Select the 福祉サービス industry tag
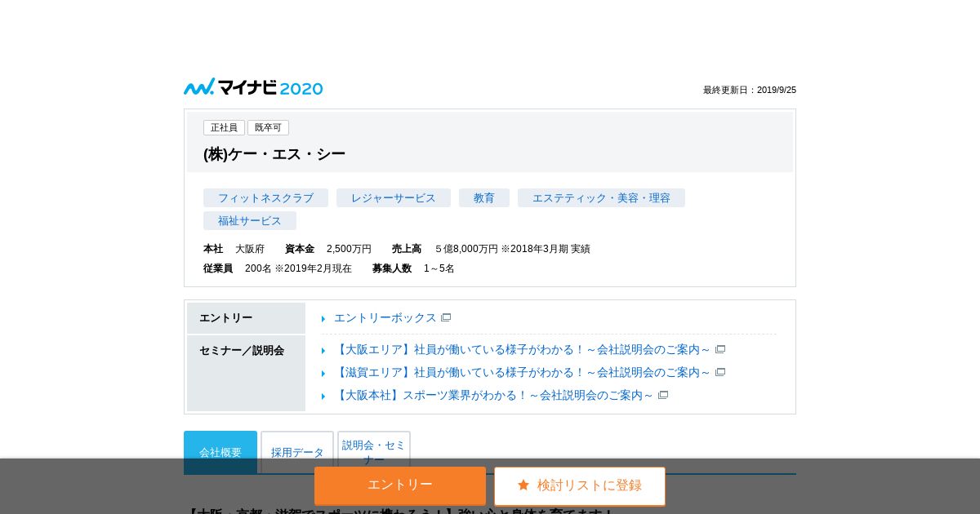The image size is (980, 514). [250, 221]
